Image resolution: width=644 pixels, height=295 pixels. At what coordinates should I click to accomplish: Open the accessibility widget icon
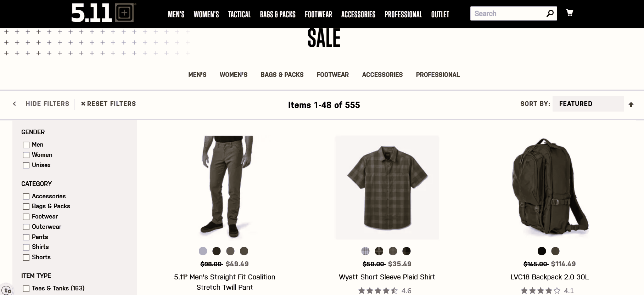pyautogui.click(x=6, y=290)
